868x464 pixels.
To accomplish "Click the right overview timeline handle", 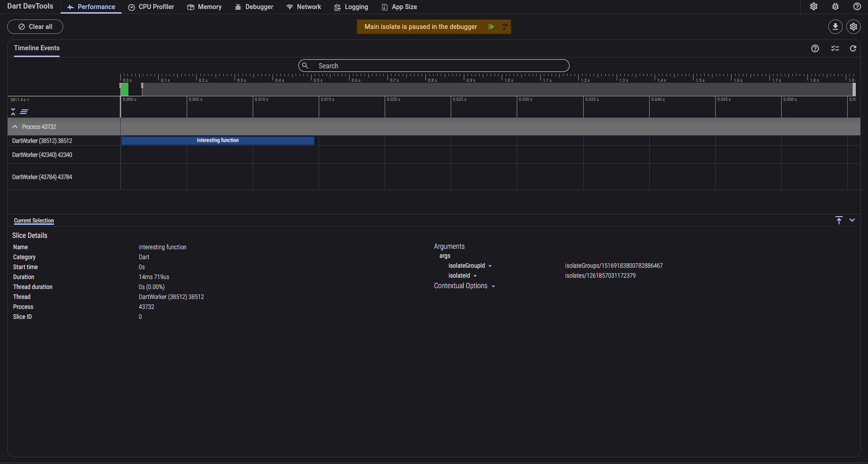I will [x=854, y=89].
